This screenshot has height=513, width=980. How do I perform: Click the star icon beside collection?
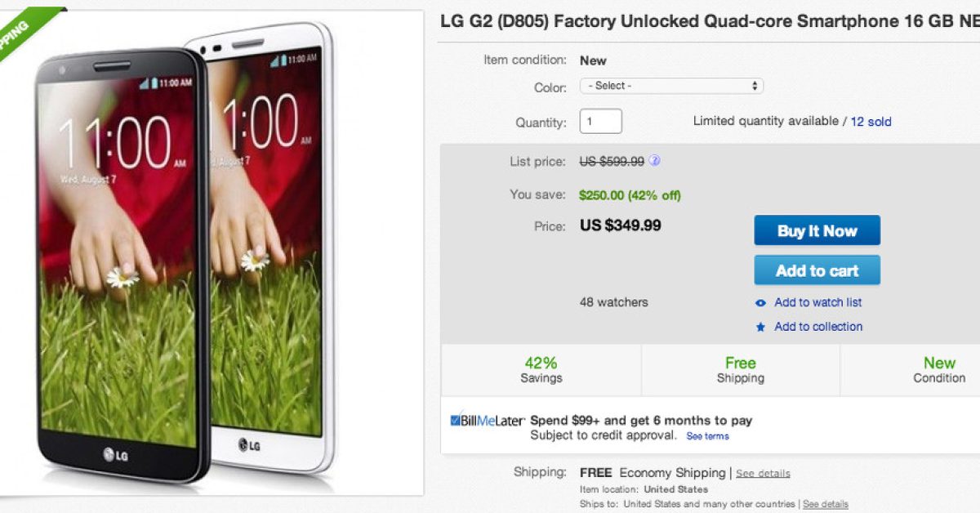point(760,327)
